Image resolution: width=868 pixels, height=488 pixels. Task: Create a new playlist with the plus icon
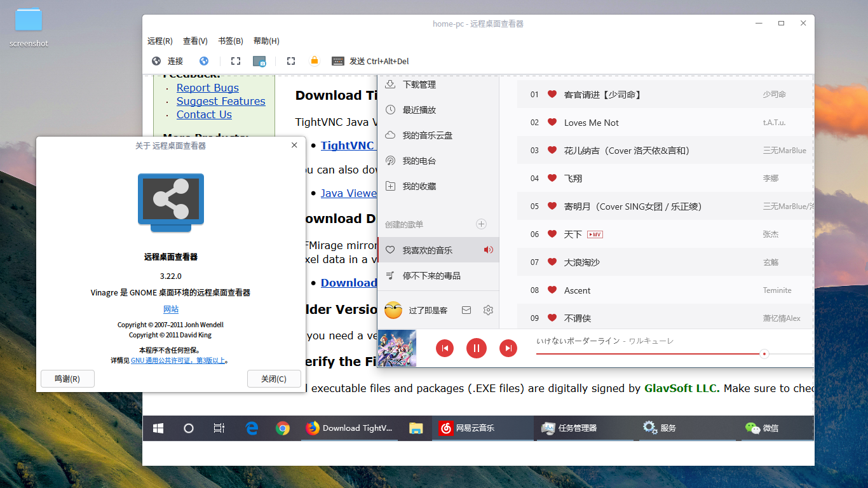point(481,224)
